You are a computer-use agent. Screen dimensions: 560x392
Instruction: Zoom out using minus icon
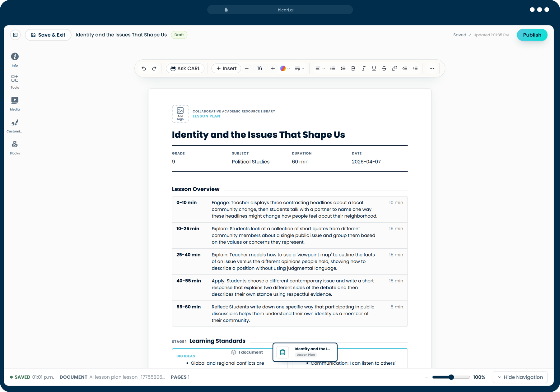(427, 377)
